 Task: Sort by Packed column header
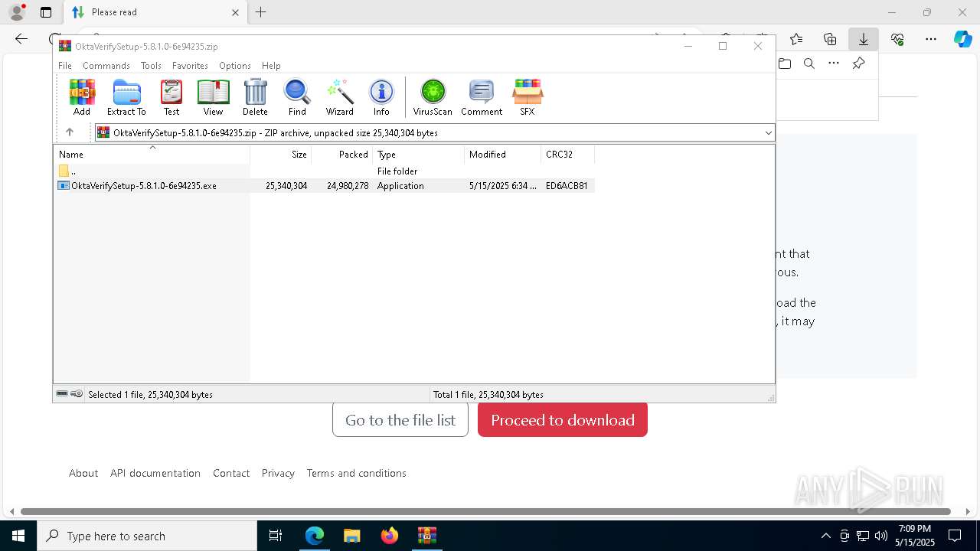point(342,155)
